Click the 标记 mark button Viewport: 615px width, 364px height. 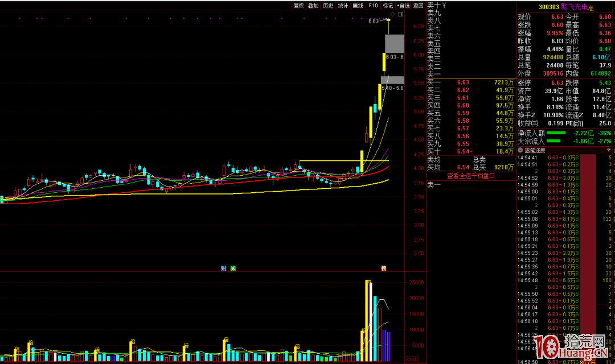click(388, 6)
